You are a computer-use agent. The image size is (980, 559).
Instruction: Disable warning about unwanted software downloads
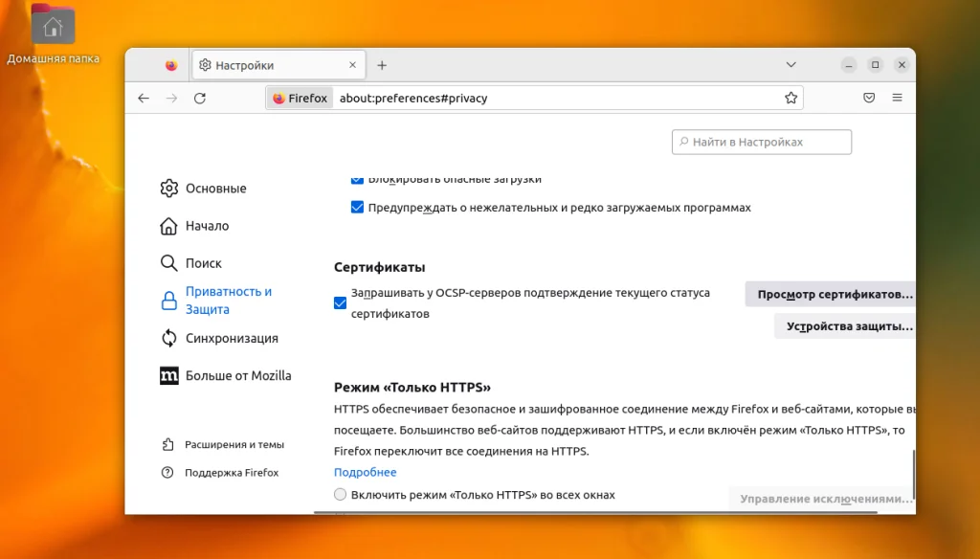pos(357,207)
